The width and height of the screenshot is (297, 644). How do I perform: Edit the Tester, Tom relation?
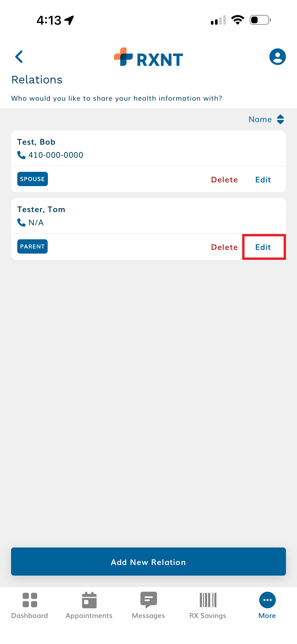pos(263,247)
